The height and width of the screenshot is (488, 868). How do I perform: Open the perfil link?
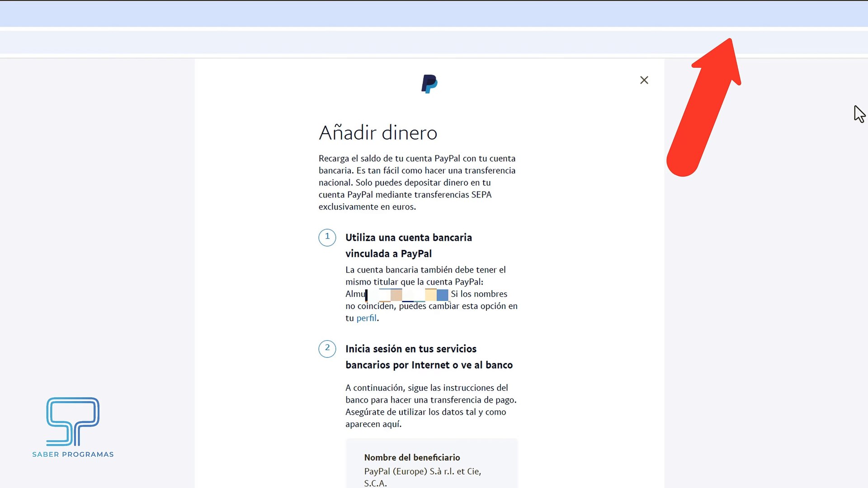[366, 318]
